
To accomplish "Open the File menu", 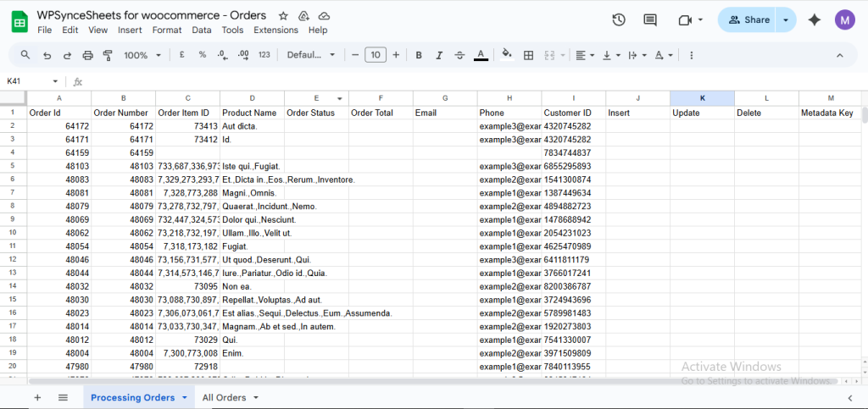I will [44, 30].
